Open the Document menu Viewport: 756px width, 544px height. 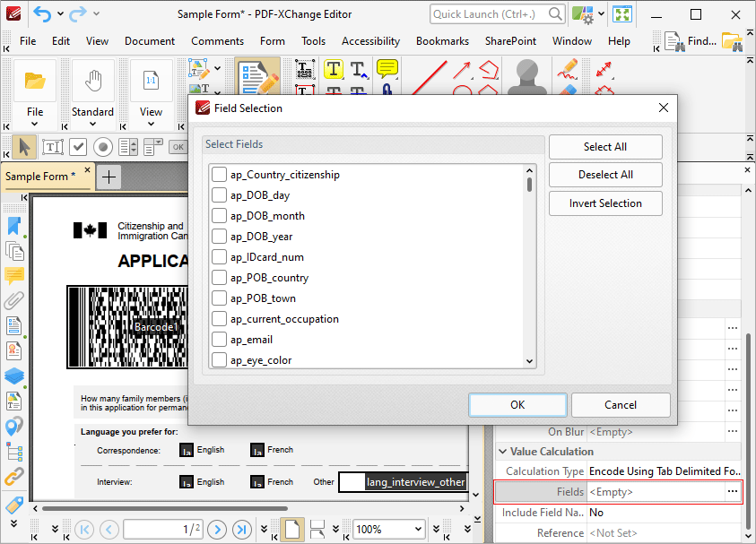150,41
